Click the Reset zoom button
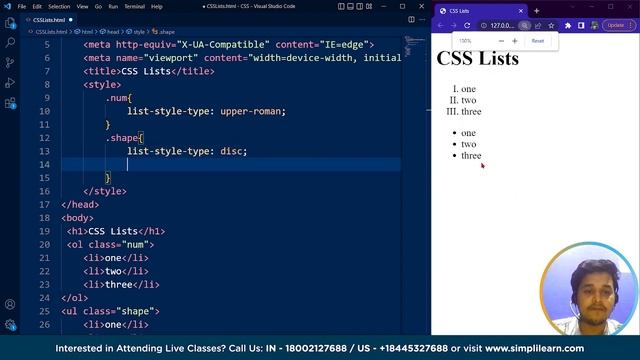Screen dimensions: 640x360 click(538, 41)
